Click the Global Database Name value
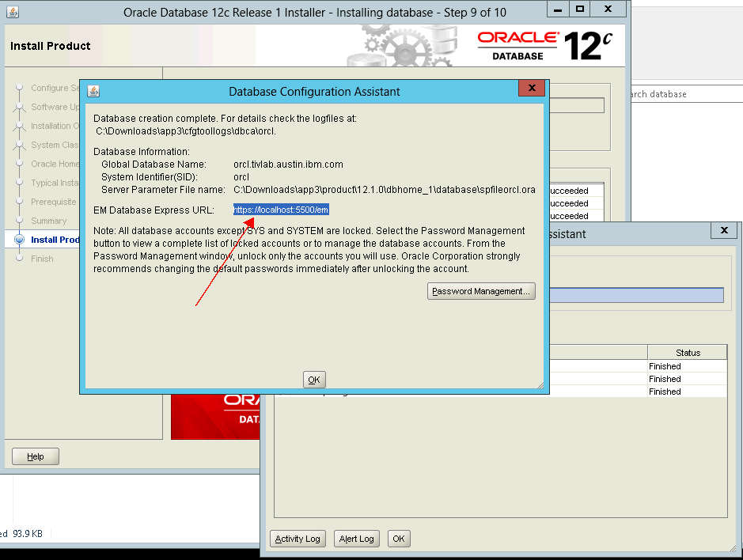This screenshot has width=743, height=560. (x=288, y=165)
